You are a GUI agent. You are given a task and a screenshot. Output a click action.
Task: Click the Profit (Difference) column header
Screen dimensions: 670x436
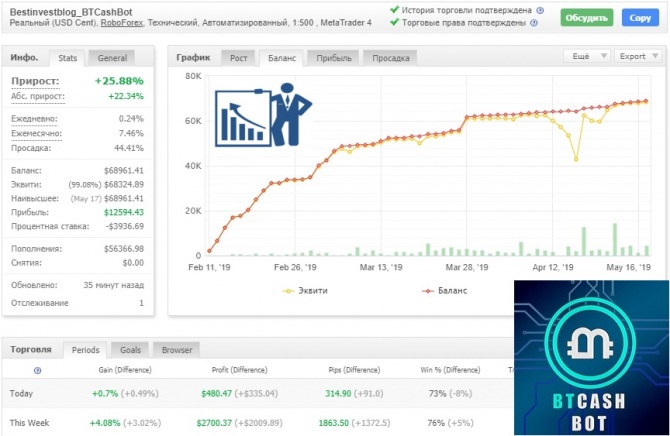(239, 370)
